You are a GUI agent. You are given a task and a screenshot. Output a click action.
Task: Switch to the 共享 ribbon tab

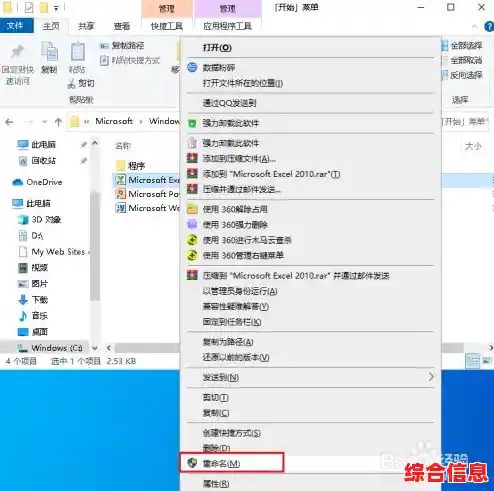click(86, 26)
